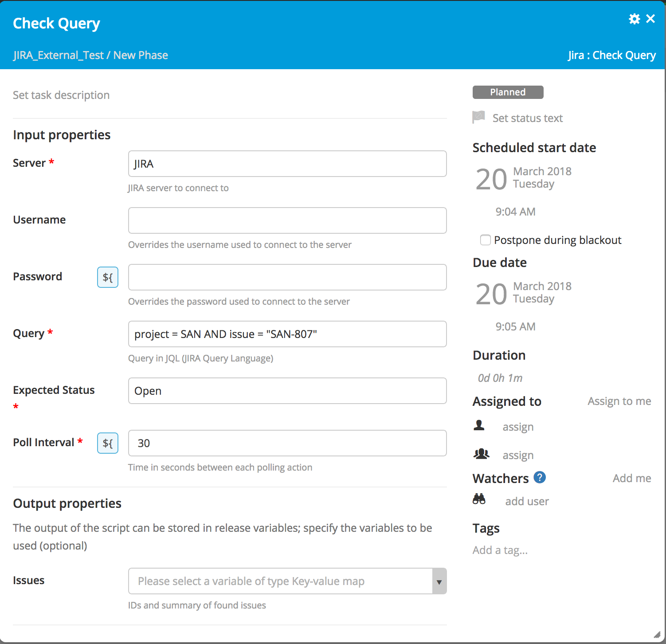Click the Check Query task title
This screenshot has height=644, width=666.
(x=56, y=23)
